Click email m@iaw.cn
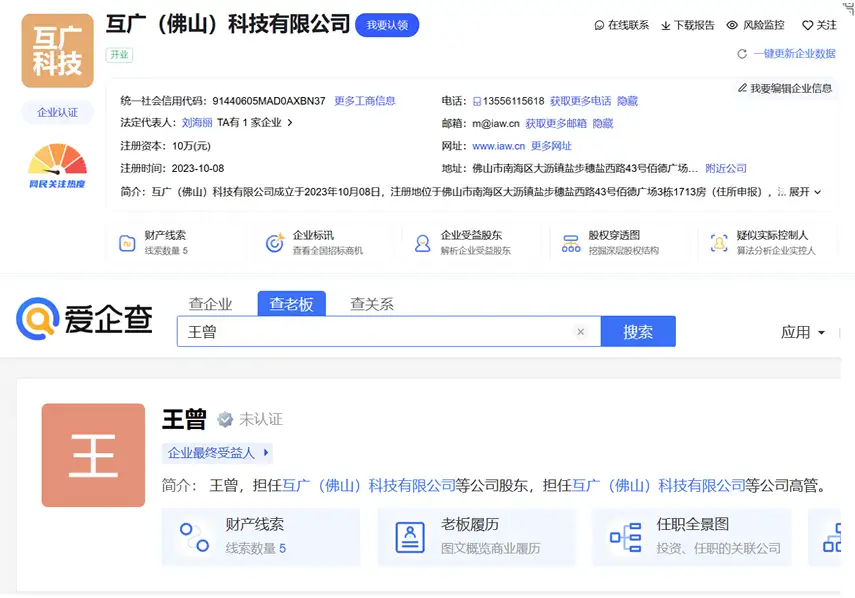This screenshot has width=855, height=598. pyautogui.click(x=496, y=124)
